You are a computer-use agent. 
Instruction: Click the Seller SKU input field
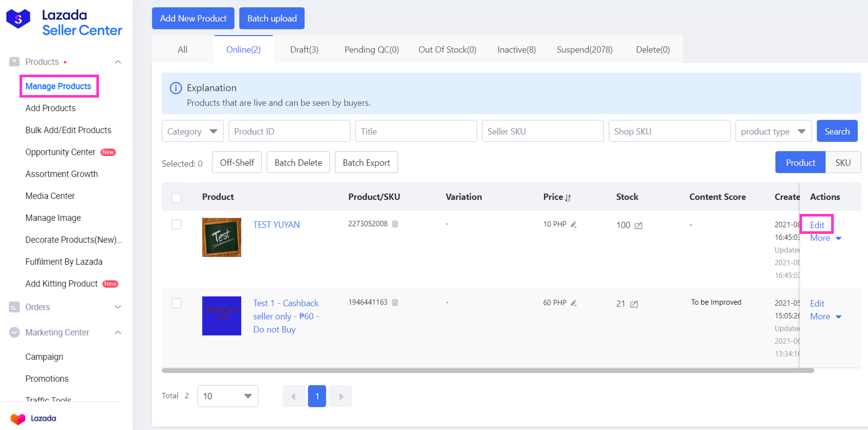(x=542, y=131)
